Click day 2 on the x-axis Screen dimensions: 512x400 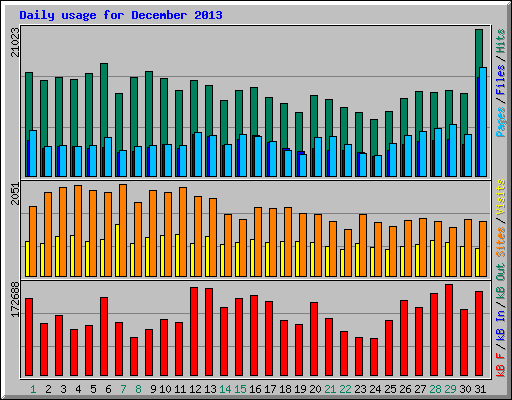click(x=48, y=389)
